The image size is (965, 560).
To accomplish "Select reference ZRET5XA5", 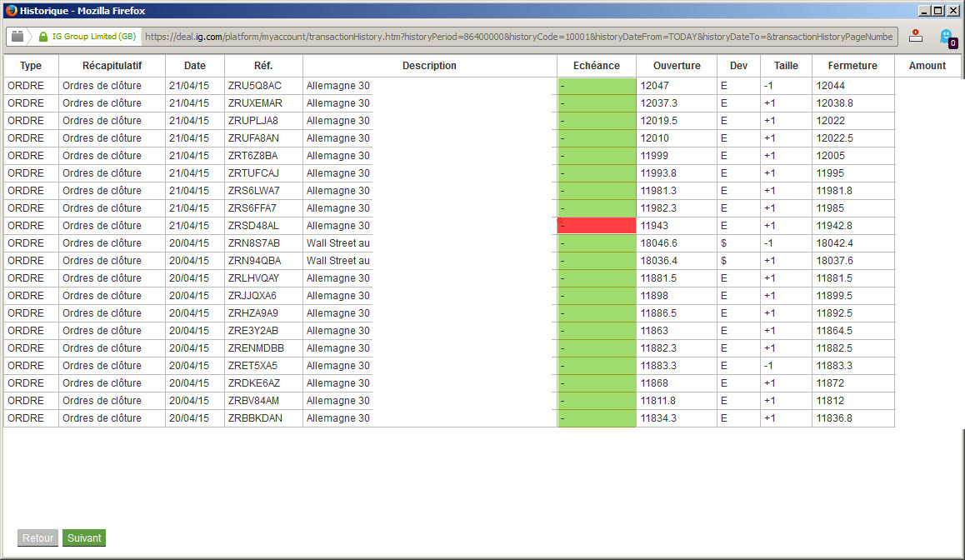I will tap(252, 366).
